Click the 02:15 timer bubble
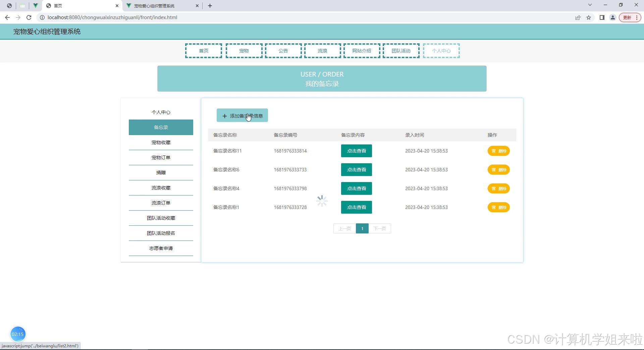This screenshot has width=644, height=350. tap(18, 334)
